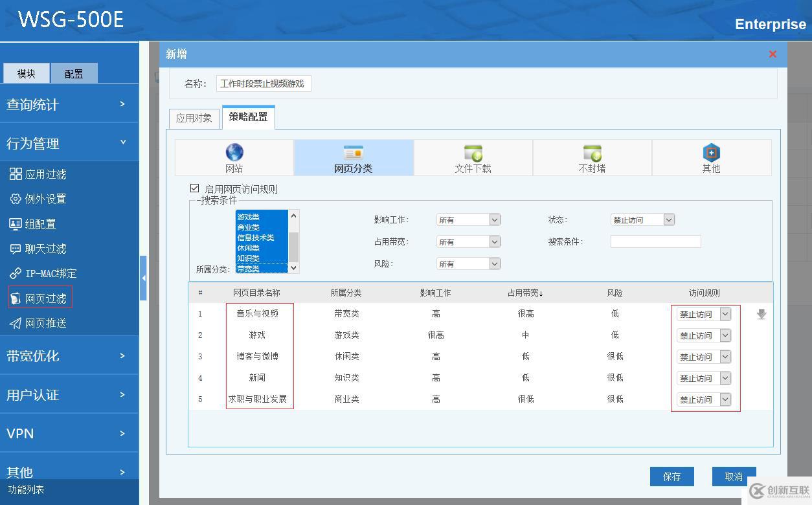Click the 保存 save button
Screen dimensions: 812x505
[671, 476]
